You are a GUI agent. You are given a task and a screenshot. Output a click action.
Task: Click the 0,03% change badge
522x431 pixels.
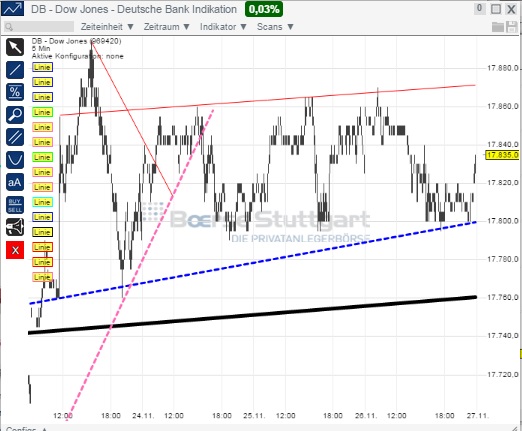[x=264, y=9]
